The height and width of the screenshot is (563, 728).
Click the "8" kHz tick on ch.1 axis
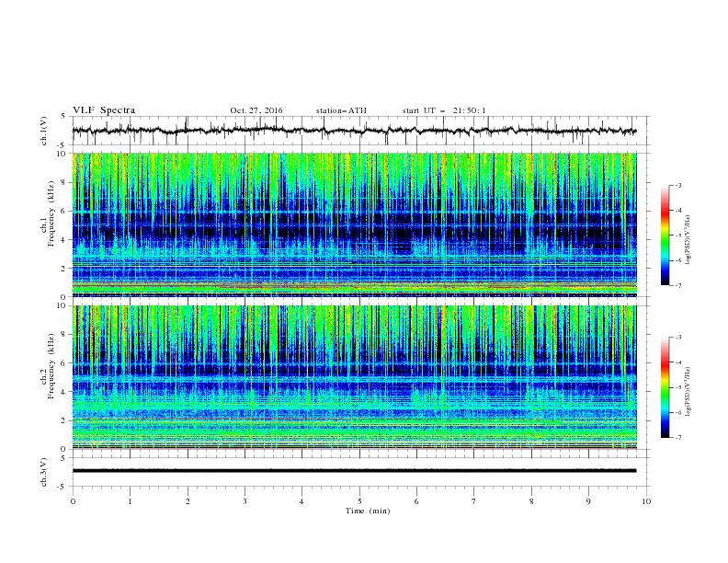pos(65,182)
